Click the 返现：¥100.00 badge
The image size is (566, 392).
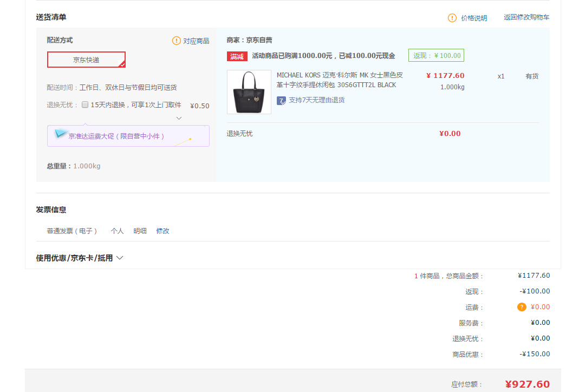pyautogui.click(x=436, y=55)
